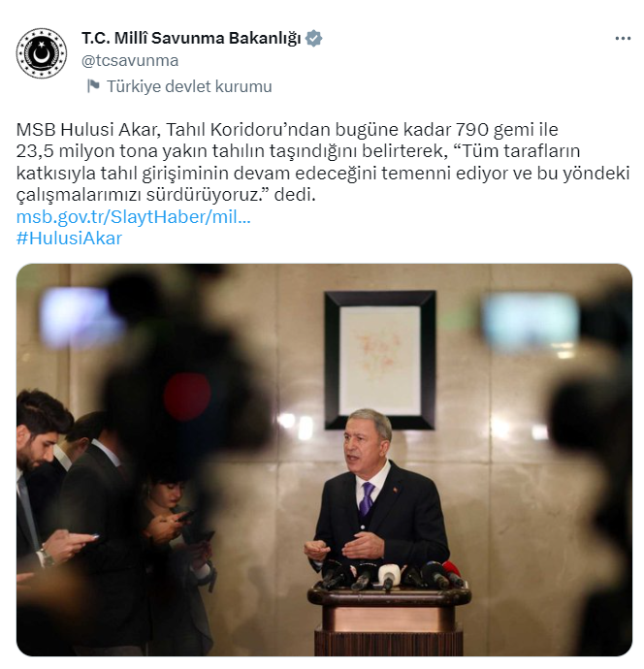Click the T.C. Millî Savunma Bakanlığı display name

coord(191,38)
